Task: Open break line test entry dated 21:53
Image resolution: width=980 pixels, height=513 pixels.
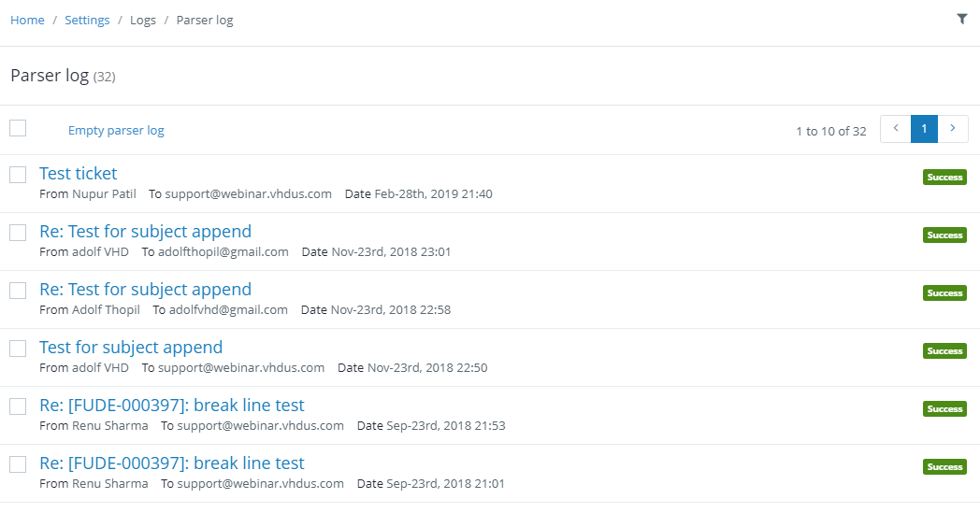Action: click(172, 405)
